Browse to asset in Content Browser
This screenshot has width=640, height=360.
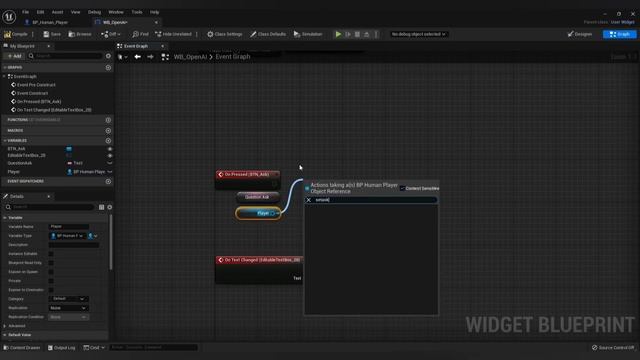[80, 34]
